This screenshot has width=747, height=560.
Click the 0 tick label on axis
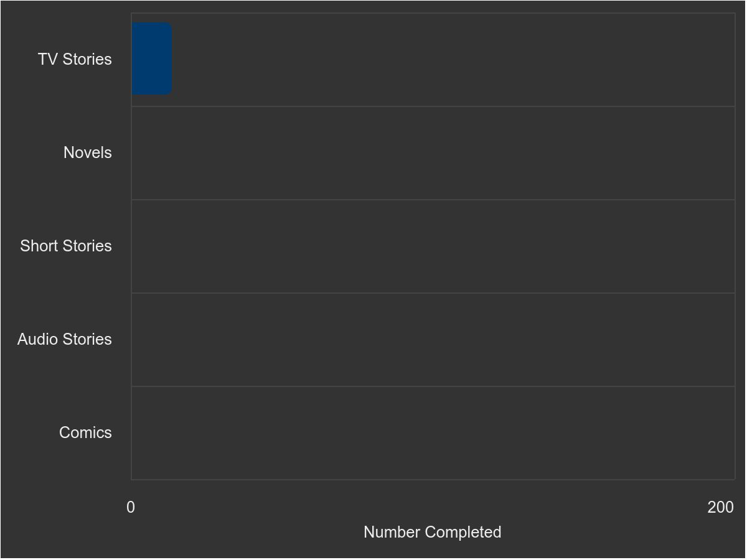[131, 508]
